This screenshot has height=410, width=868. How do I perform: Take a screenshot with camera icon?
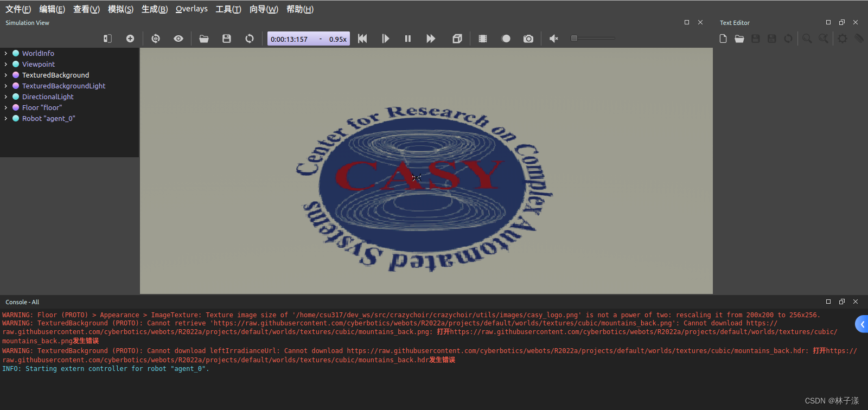[528, 39]
